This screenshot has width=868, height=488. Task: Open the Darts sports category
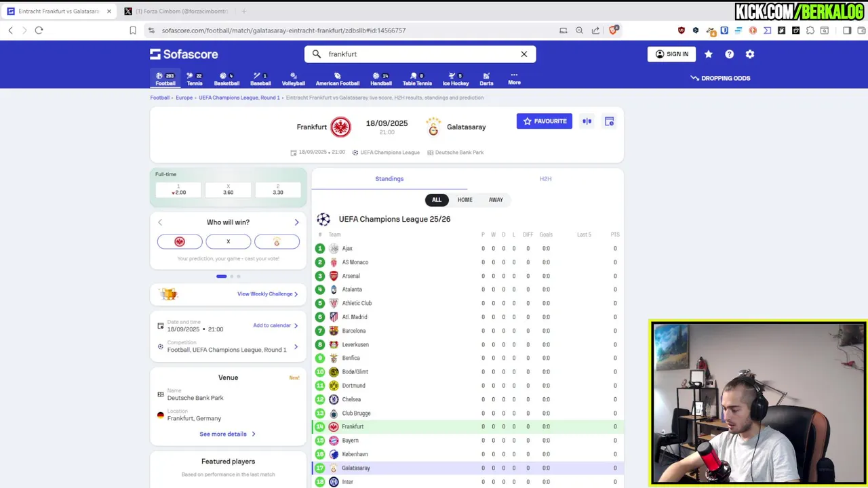coord(486,79)
